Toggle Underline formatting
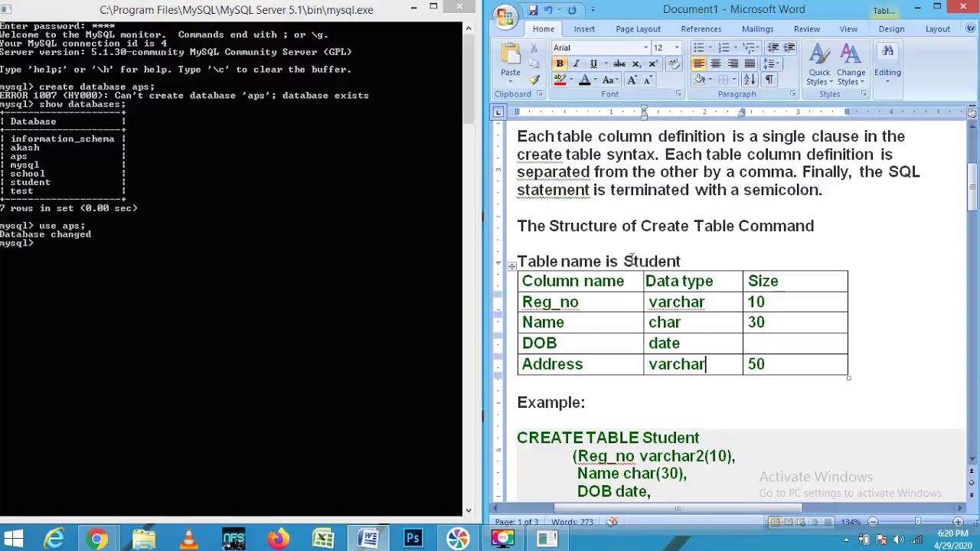980x551 pixels. (x=593, y=64)
